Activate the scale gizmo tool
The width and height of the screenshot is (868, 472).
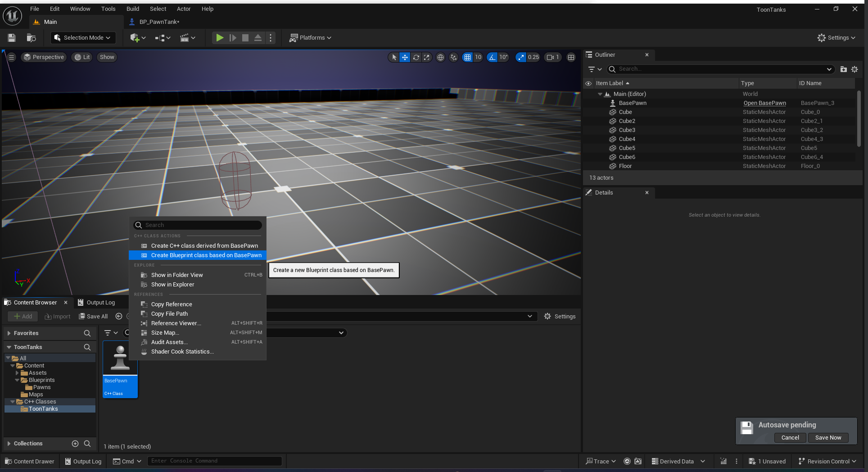click(426, 57)
